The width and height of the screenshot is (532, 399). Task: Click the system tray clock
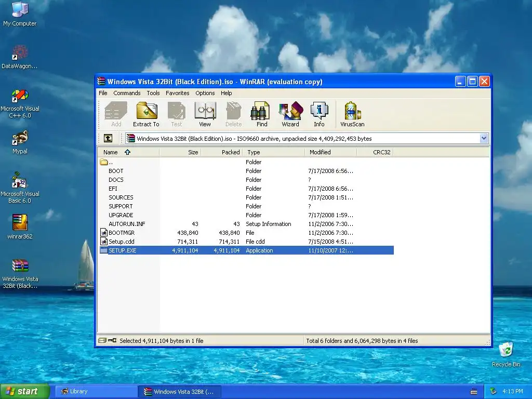pyautogui.click(x=513, y=392)
